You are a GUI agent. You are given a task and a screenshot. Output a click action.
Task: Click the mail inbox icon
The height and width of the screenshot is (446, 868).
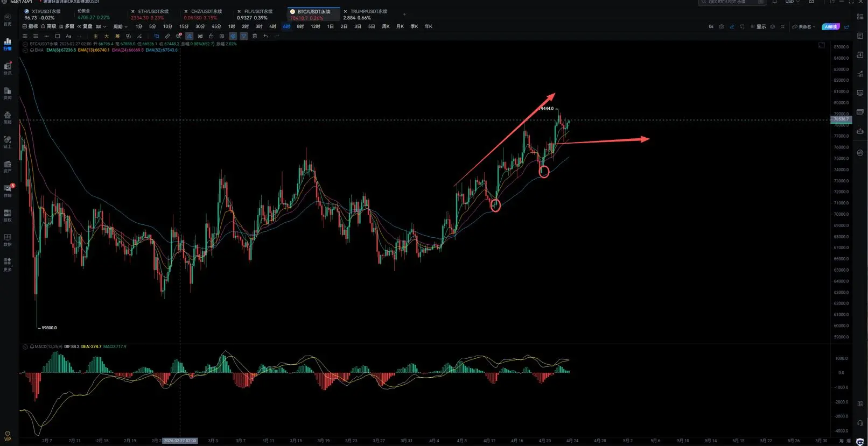coord(811,2)
